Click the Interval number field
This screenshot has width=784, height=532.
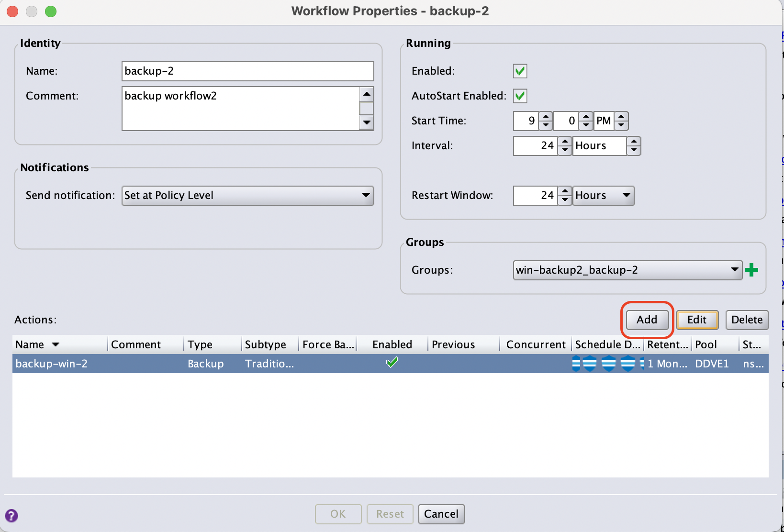pyautogui.click(x=536, y=145)
